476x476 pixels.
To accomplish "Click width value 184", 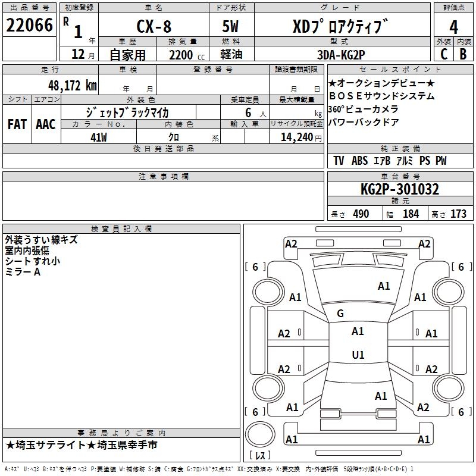I will tap(411, 214).
